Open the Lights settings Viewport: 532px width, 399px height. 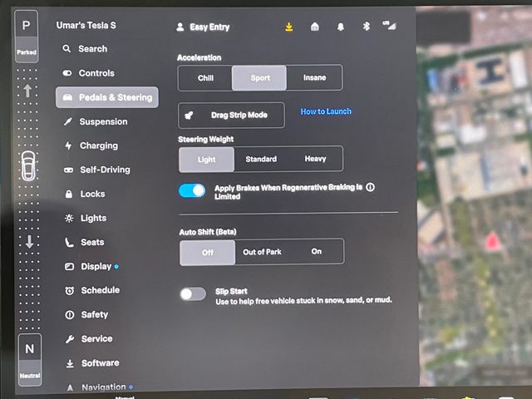[x=86, y=218]
